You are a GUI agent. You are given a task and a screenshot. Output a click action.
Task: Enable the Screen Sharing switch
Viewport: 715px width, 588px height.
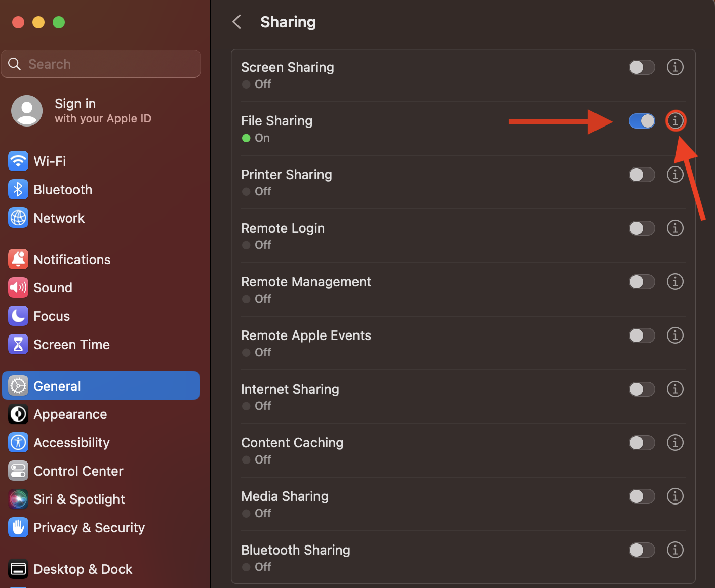tap(642, 67)
